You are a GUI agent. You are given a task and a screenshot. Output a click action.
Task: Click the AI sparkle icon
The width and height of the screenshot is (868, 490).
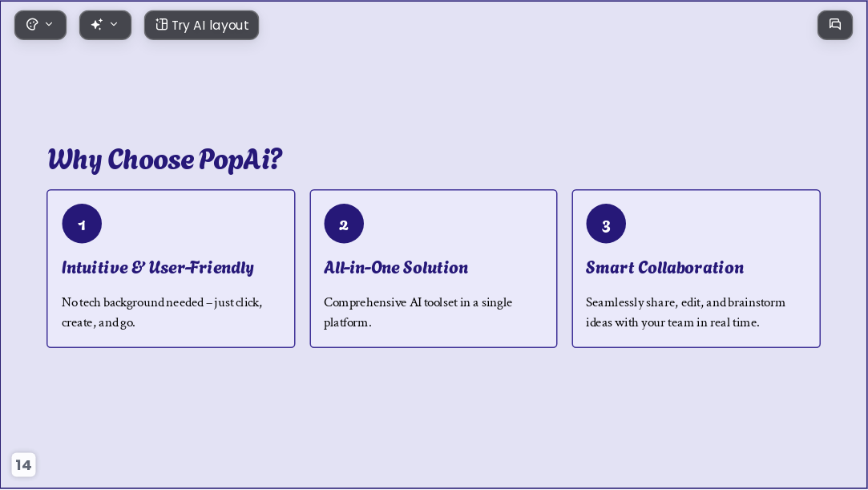96,24
